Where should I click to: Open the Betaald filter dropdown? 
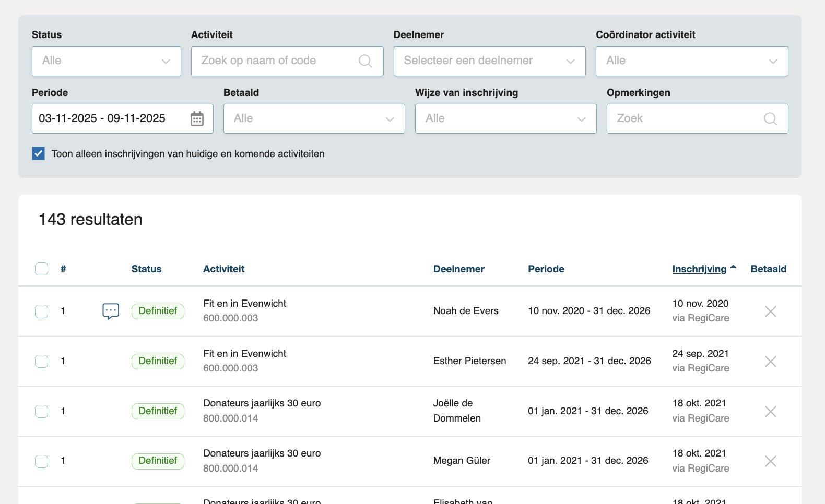click(x=314, y=118)
